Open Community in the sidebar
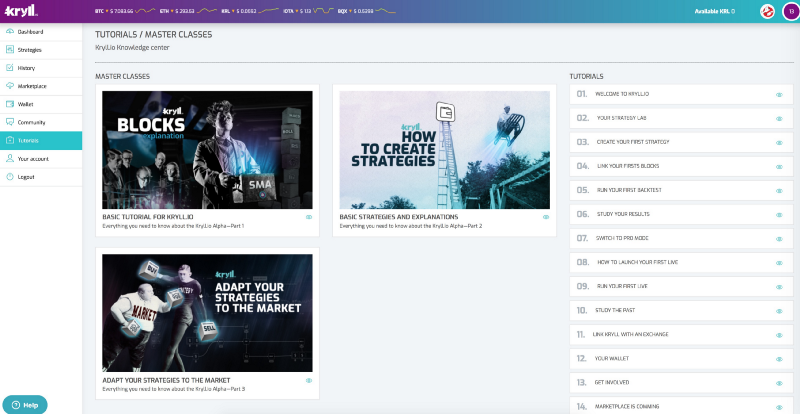The width and height of the screenshot is (800, 414). 41,123
